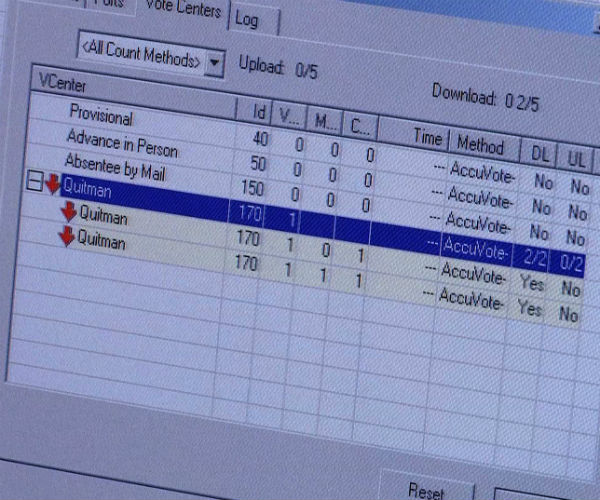Viewport: 600px width, 500px height.
Task: Select the Advance in Person row
Action: [122, 143]
